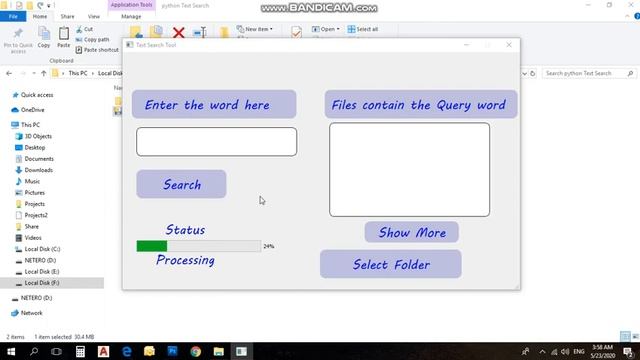Click the volume speaker tray icon

point(565,351)
